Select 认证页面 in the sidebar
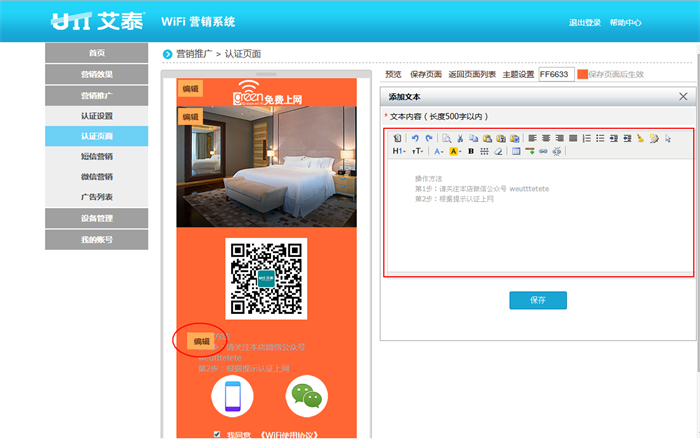 point(96,136)
